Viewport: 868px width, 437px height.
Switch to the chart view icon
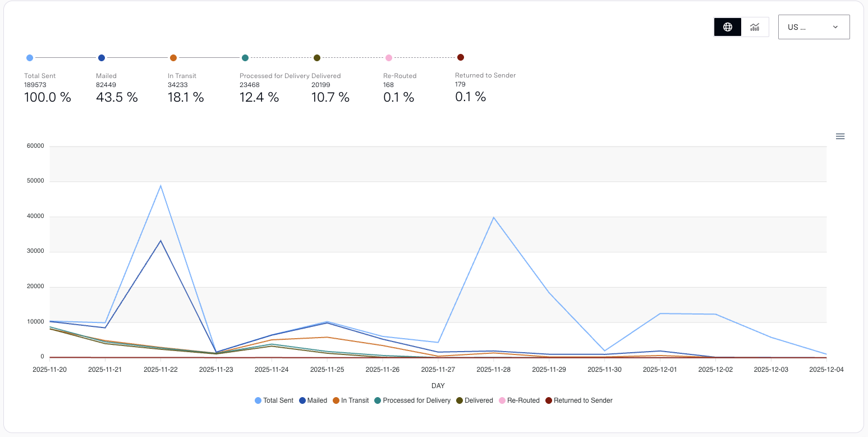coord(755,27)
